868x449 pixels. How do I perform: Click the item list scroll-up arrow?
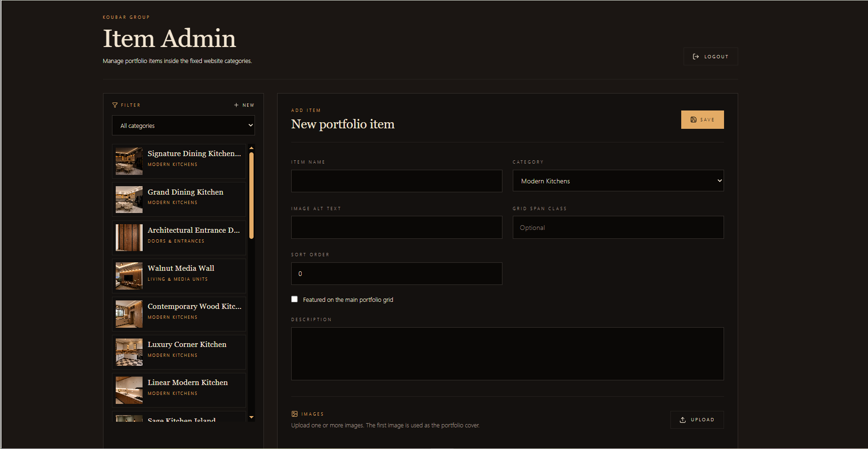point(251,148)
